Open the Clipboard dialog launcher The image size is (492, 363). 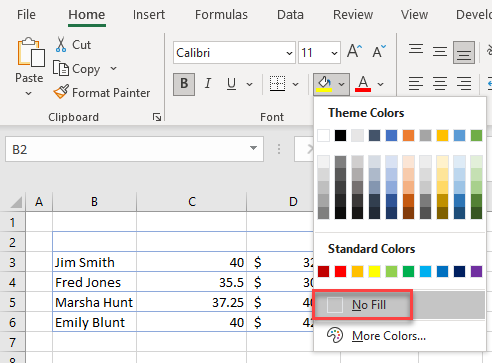pos(157,117)
